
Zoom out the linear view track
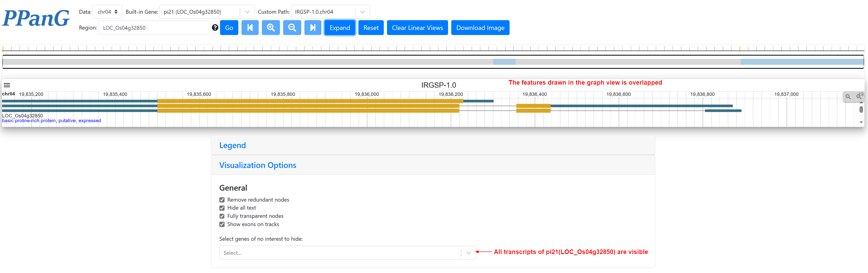848,97
